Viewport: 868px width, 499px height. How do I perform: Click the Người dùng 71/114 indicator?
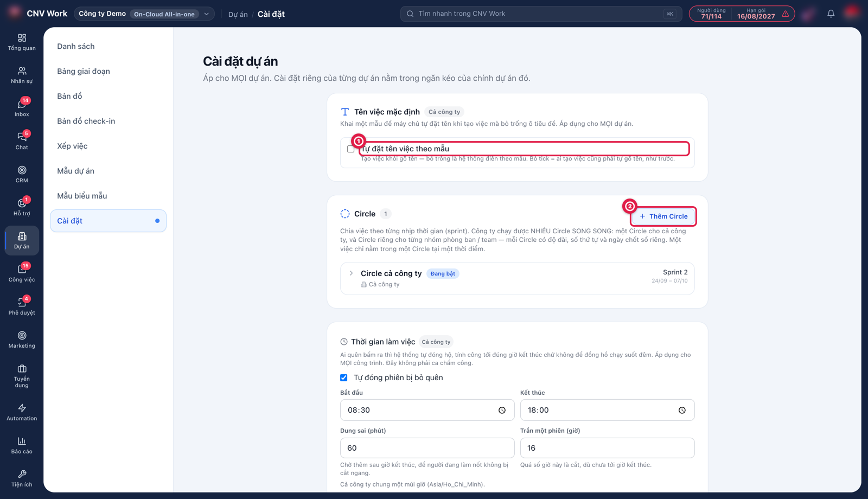(711, 14)
